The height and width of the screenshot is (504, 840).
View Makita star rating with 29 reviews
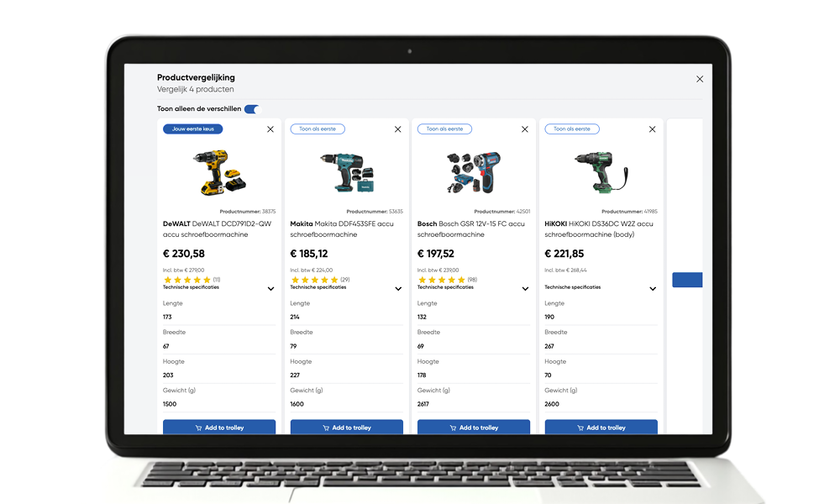[x=320, y=280]
